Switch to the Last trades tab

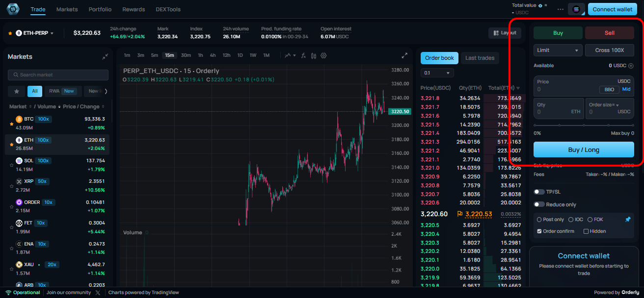point(480,58)
